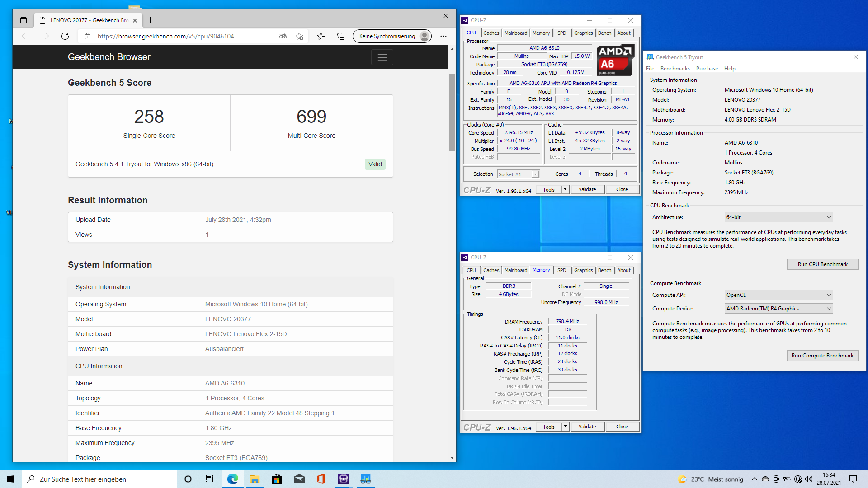
Task: View site information via lock icon
Action: point(88,36)
